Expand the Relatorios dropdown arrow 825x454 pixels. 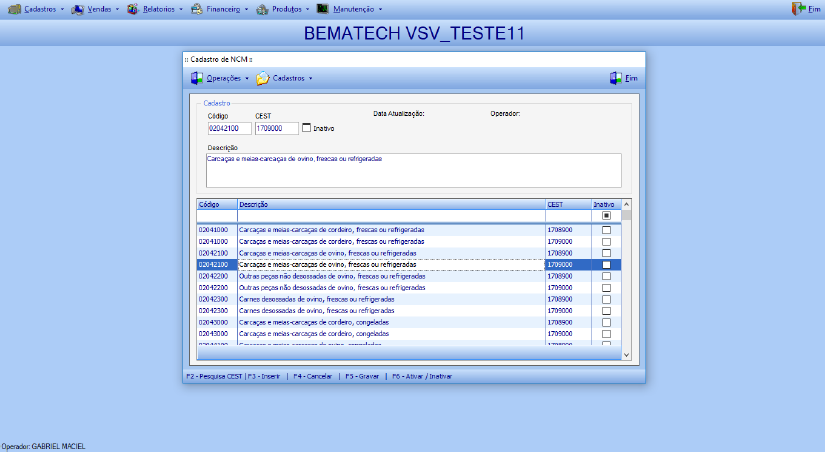click(x=180, y=9)
